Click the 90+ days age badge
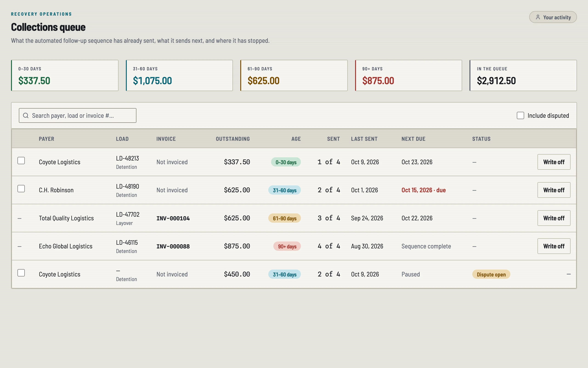Image resolution: width=588 pixels, height=368 pixels. point(287,246)
